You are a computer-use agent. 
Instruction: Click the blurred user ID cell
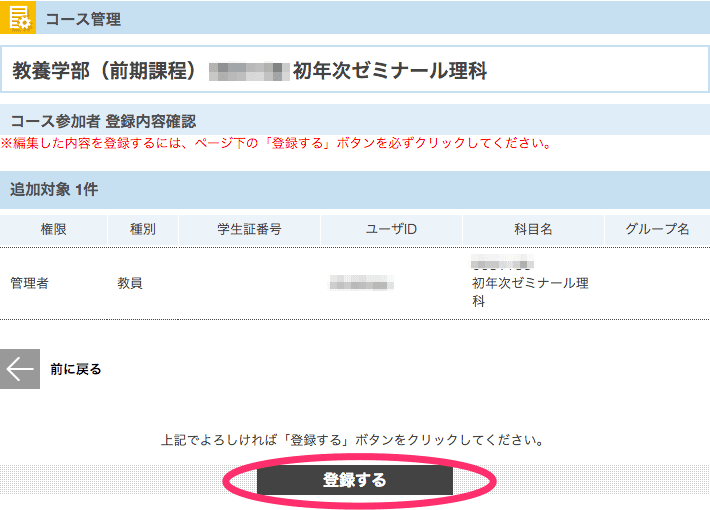point(362,284)
